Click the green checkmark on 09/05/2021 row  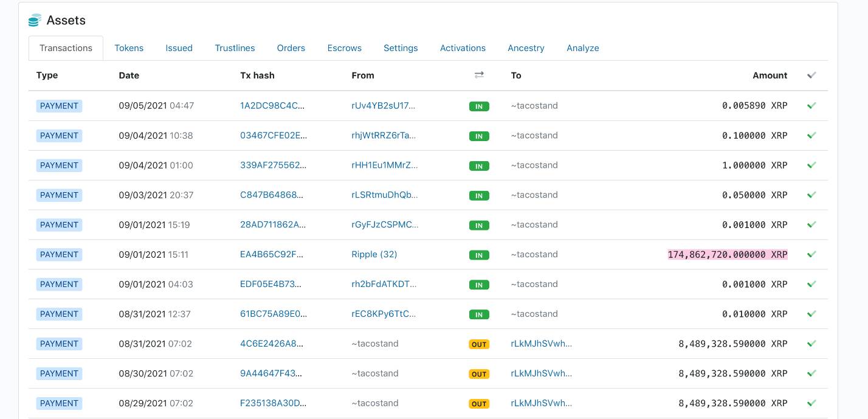[x=811, y=106]
